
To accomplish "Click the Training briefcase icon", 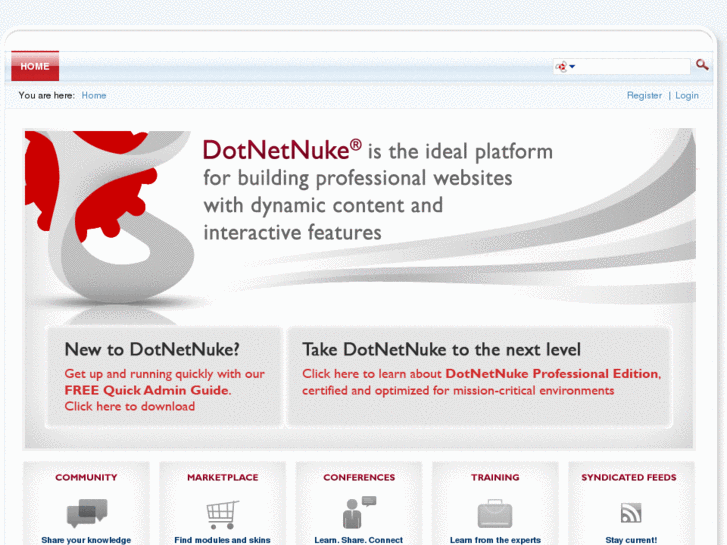I will click(495, 513).
